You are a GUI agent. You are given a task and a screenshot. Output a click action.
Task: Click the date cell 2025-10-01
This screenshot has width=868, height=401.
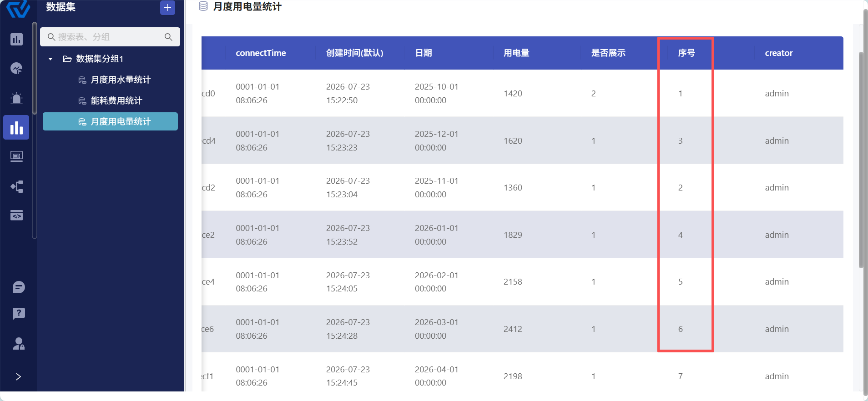[437, 93]
